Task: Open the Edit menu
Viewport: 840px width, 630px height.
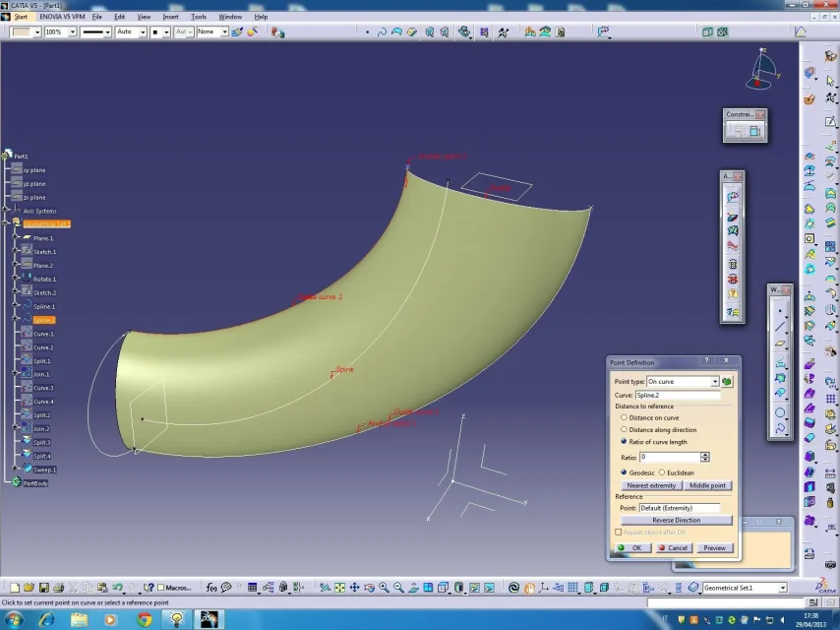Action: tap(119, 17)
